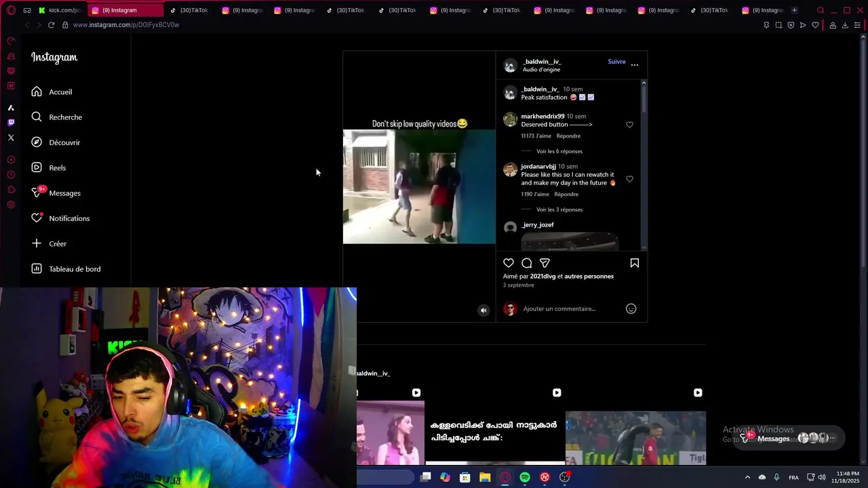868x488 pixels.
Task: Click the snapshot icon in address bar
Action: click(x=778, y=25)
